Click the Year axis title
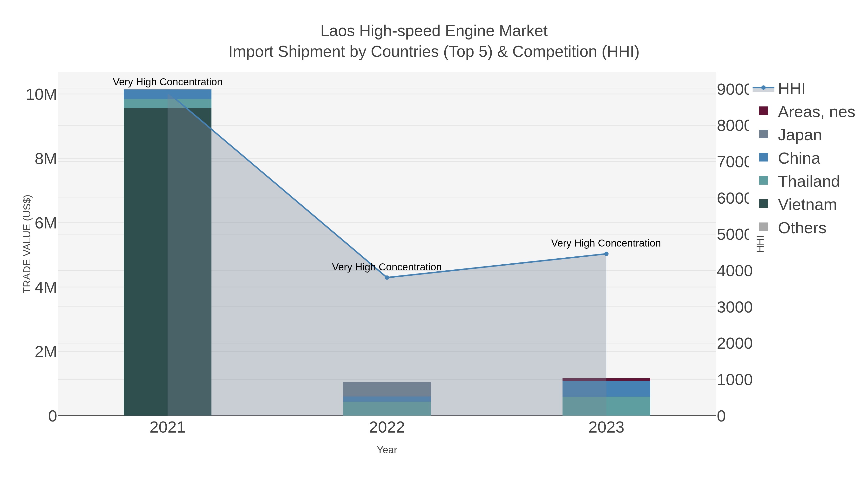 [387, 450]
